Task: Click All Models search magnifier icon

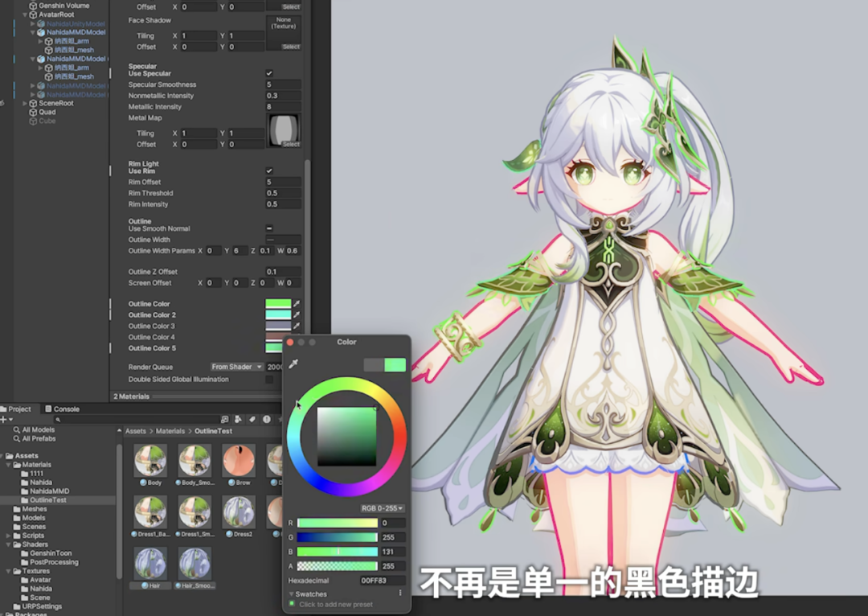Action: 17,430
